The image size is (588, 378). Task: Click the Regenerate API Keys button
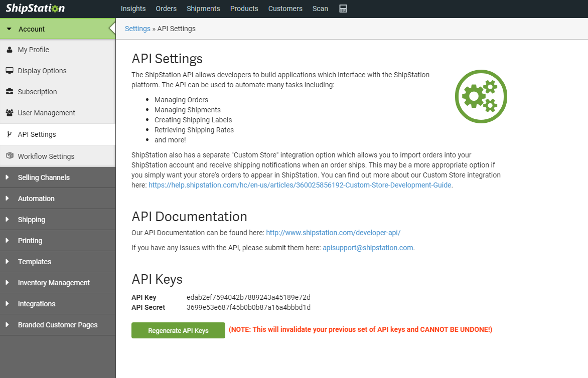178,330
